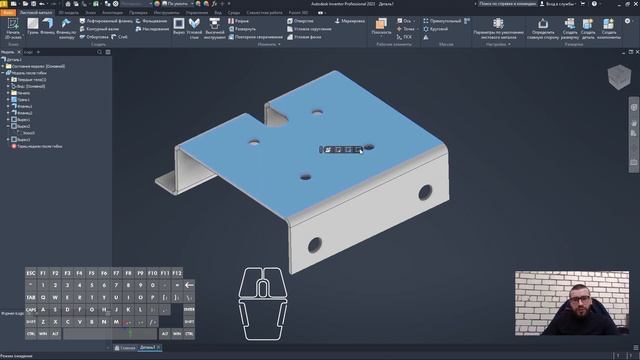The image size is (640, 360).
Task: Click the Развернуть (Unfold) tool
Action: click(x=242, y=29)
